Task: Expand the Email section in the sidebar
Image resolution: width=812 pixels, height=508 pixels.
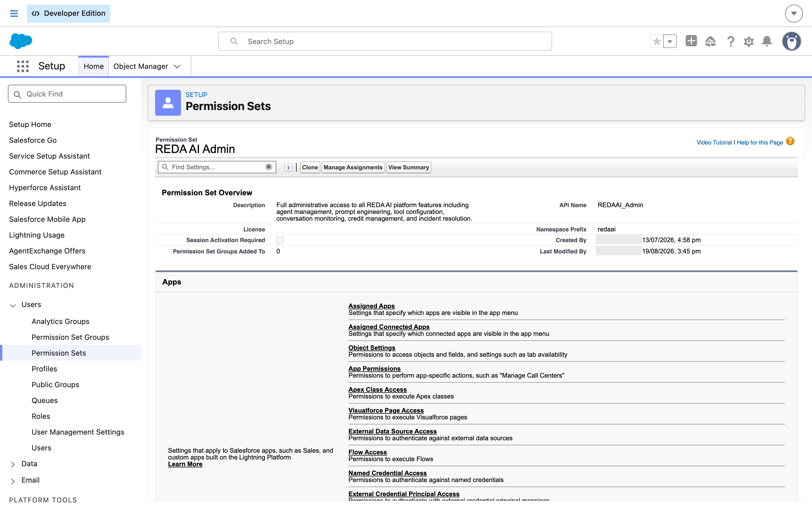Action: [13, 481]
